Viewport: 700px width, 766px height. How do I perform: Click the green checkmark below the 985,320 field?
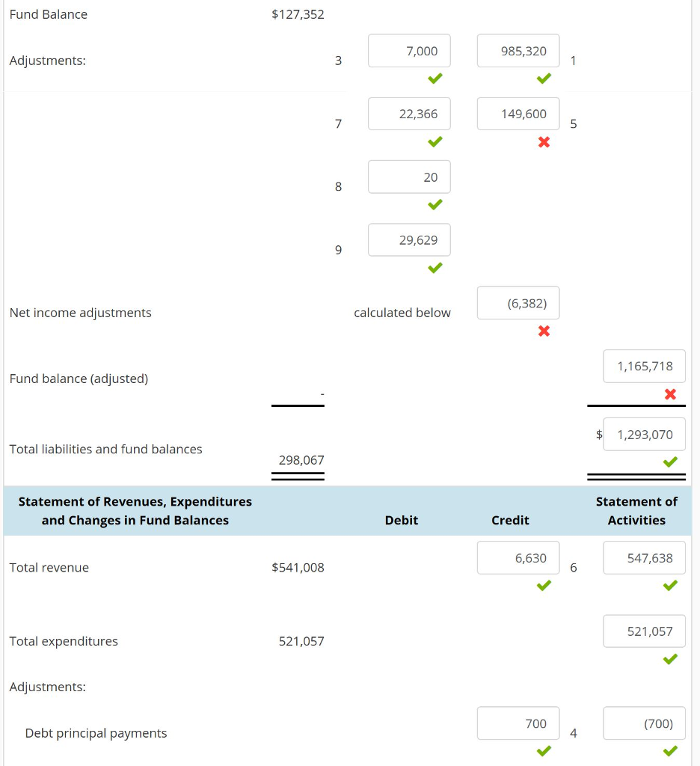click(x=544, y=78)
